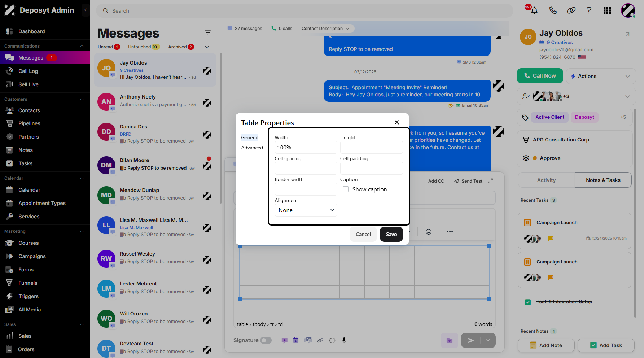Expand more message filter tabs chevron
644x358 pixels.
click(x=207, y=47)
